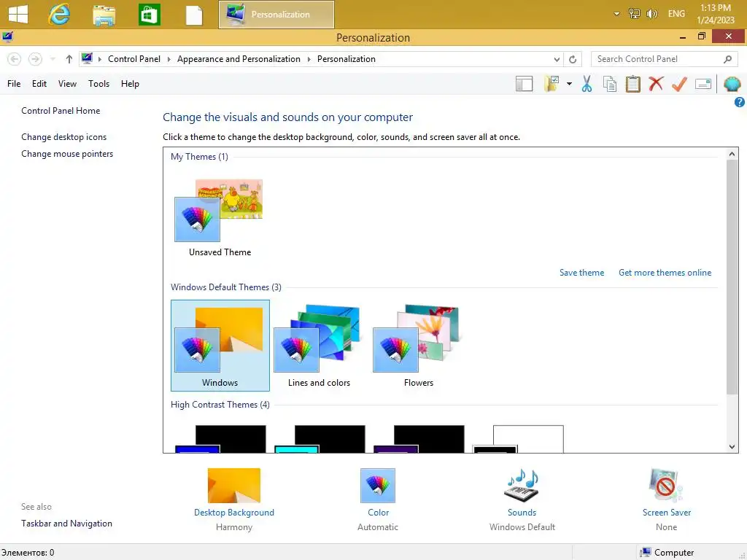Open the clock showing 1:13 PM
This screenshot has height=560, width=747.
point(715,14)
